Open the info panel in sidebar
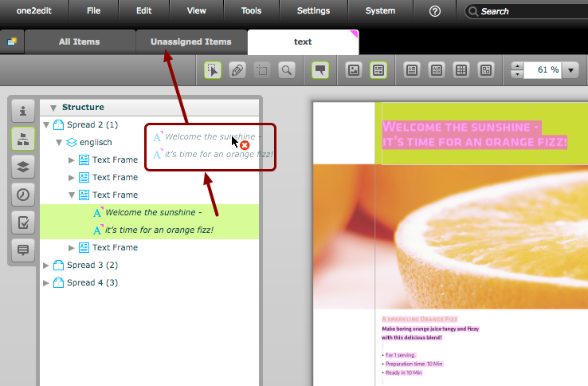Screen dimensions: 588x386 [x=23, y=111]
